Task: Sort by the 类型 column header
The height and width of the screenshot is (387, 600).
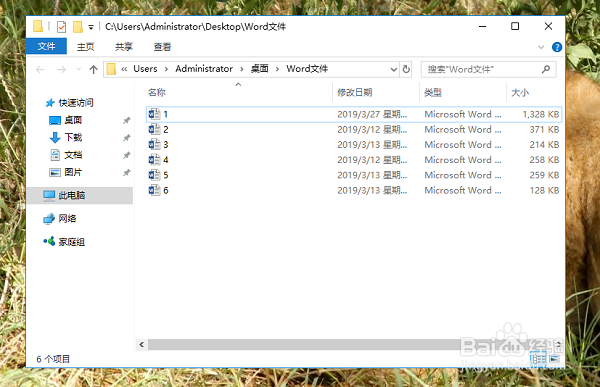Action: pos(433,92)
